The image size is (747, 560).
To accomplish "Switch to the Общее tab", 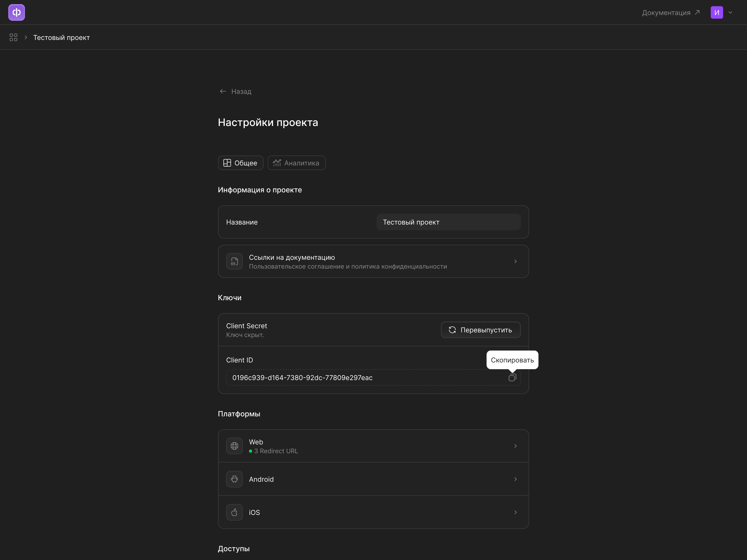I will tap(240, 163).
